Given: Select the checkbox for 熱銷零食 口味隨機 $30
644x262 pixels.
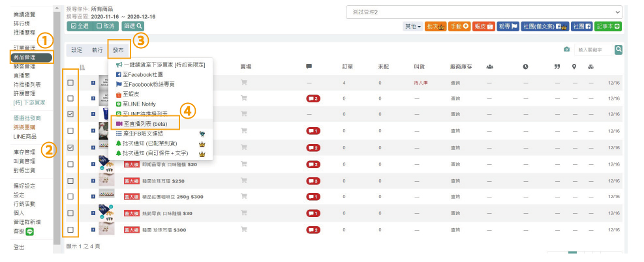Looking at the screenshot, I should click(x=70, y=213).
